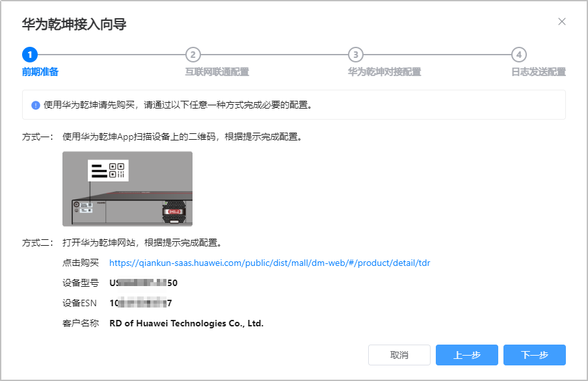
Task: Open the 日志发送配置 step label
Action: click(x=539, y=72)
